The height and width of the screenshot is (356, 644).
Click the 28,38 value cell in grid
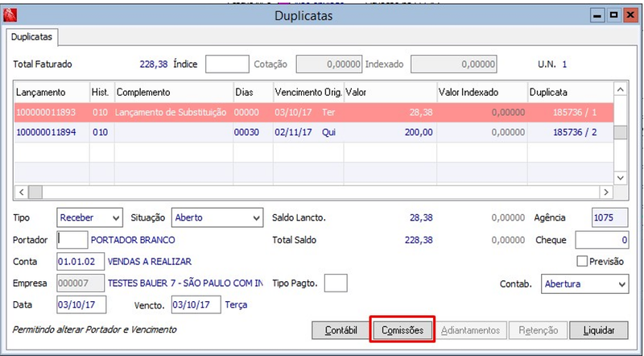pos(390,112)
